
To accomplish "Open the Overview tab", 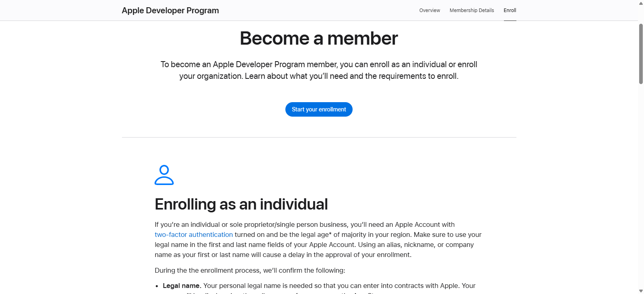I will click(x=429, y=10).
